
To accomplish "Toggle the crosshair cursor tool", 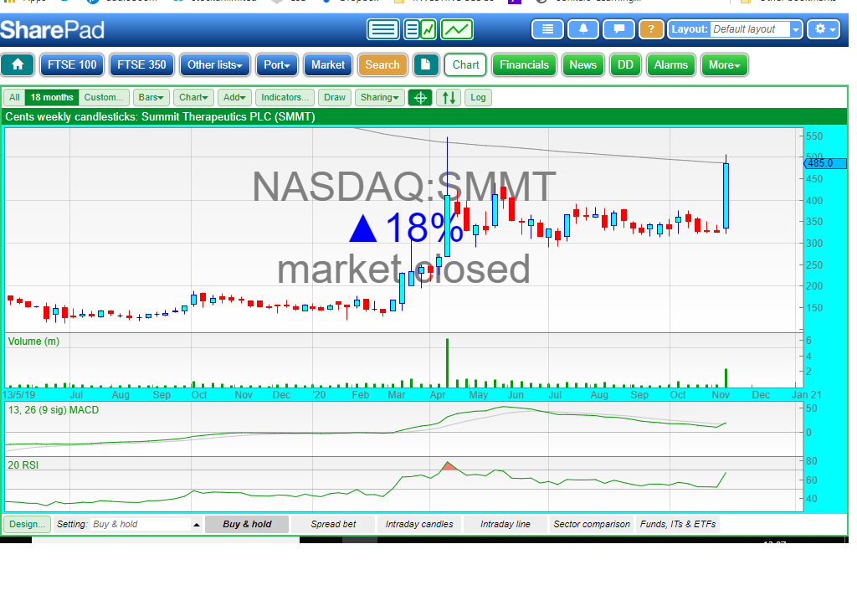I will tap(420, 97).
